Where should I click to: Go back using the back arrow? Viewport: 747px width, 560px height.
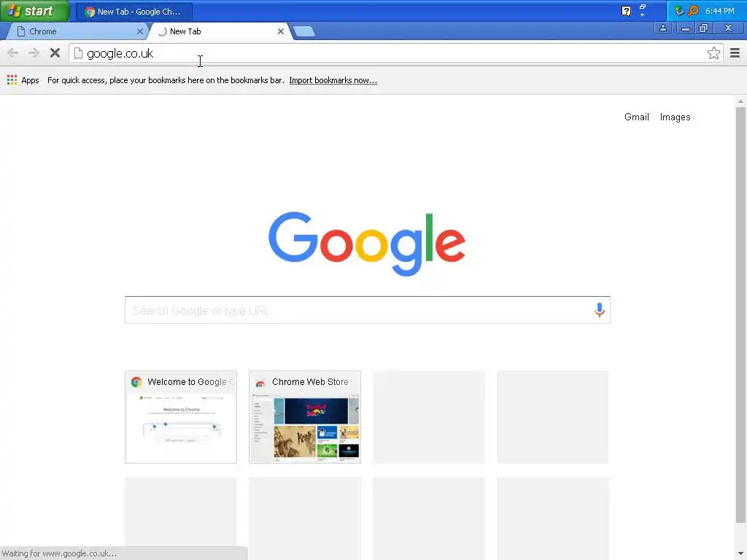coord(13,52)
